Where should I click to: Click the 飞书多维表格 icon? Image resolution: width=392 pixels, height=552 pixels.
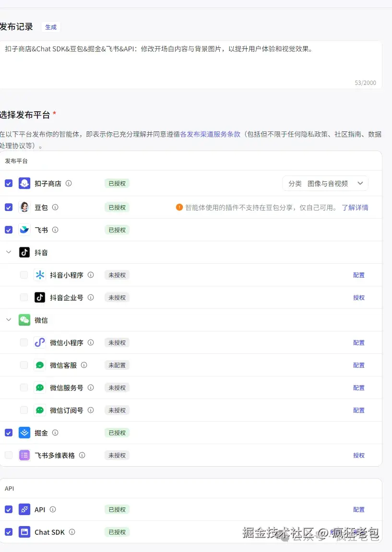(24, 455)
